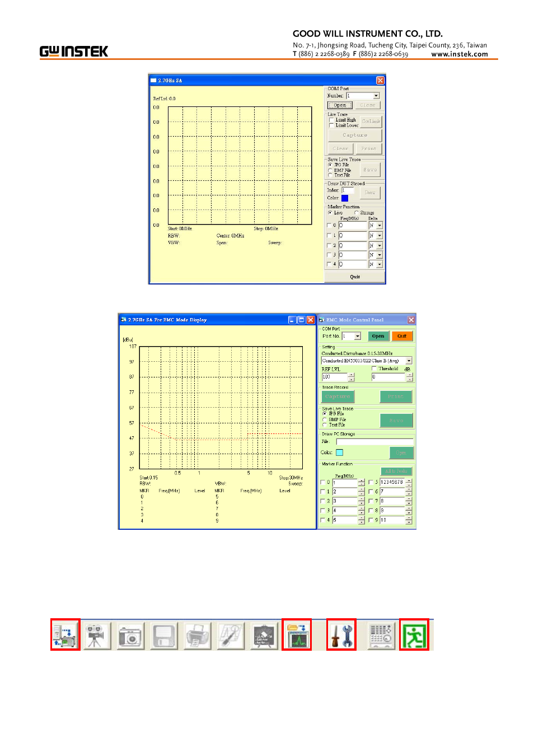
Task: Close the EMC Mode Display window
Action: pyautogui.click(x=311, y=320)
